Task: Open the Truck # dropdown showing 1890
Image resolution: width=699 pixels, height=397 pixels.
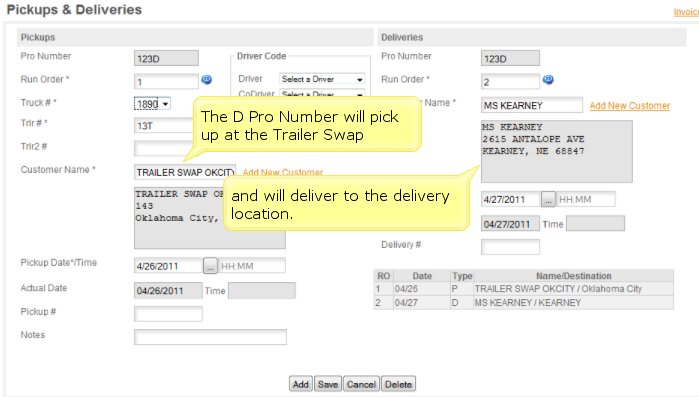Action: click(152, 104)
